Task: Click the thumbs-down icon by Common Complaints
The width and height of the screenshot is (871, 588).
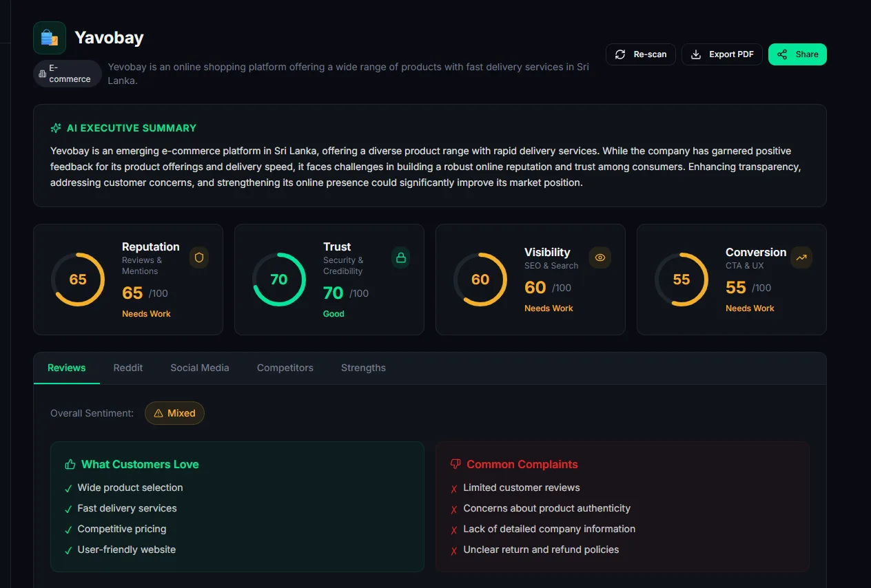Action: [455, 465]
